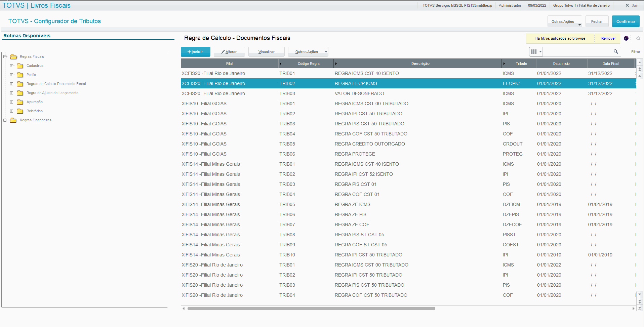The width and height of the screenshot is (644, 327).
Task: Expand Regras de Calculo Documento Fiscal node
Action: click(12, 84)
